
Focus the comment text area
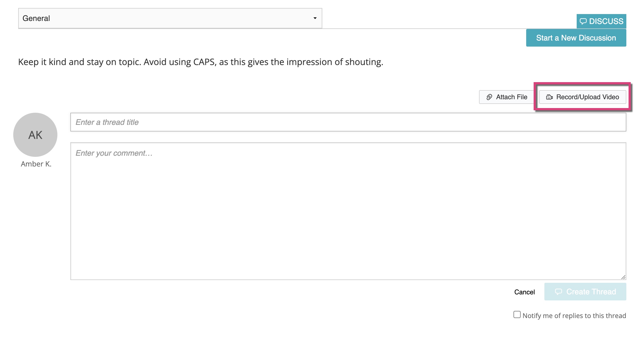pyautogui.click(x=348, y=211)
